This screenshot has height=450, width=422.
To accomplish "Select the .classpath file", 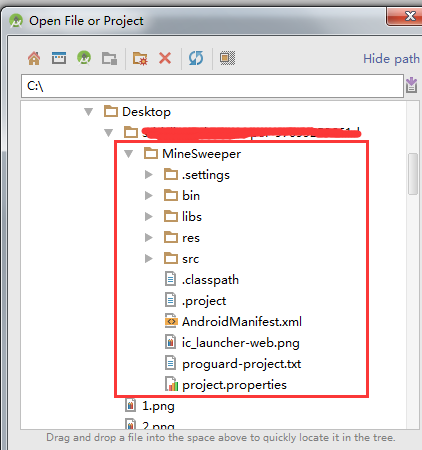I will click(210, 280).
